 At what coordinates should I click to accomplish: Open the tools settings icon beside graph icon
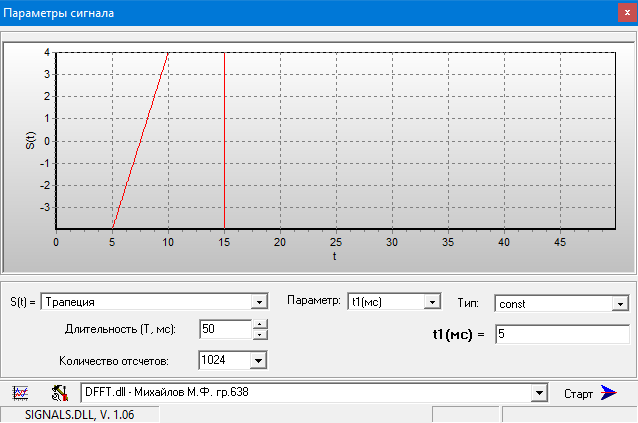click(x=58, y=393)
